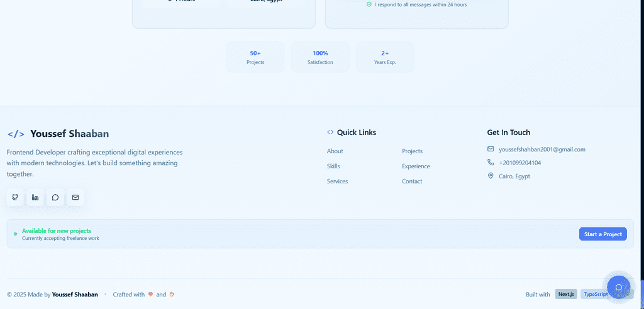The width and height of the screenshot is (644, 309).
Task: Click the Next.js tech badge
Action: [566, 294]
